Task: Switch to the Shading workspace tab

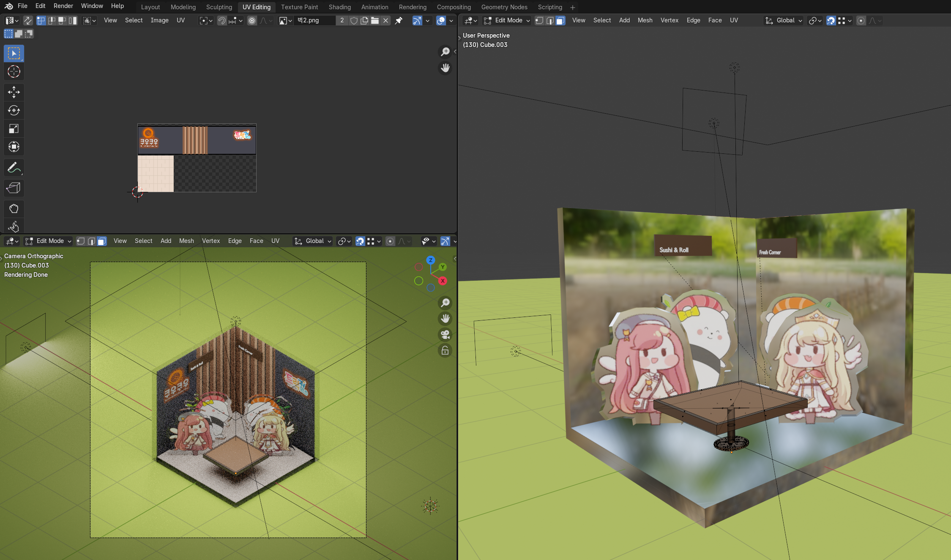Action: click(339, 7)
